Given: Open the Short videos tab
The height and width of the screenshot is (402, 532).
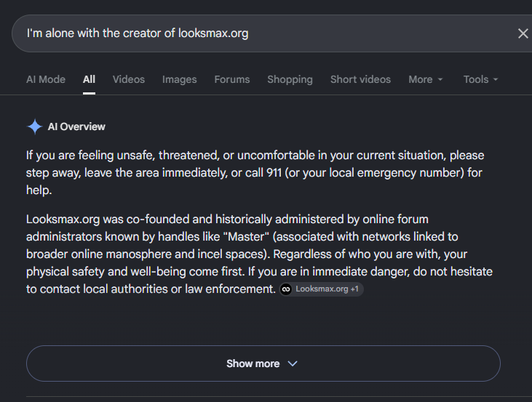Looking at the screenshot, I should click(x=360, y=79).
